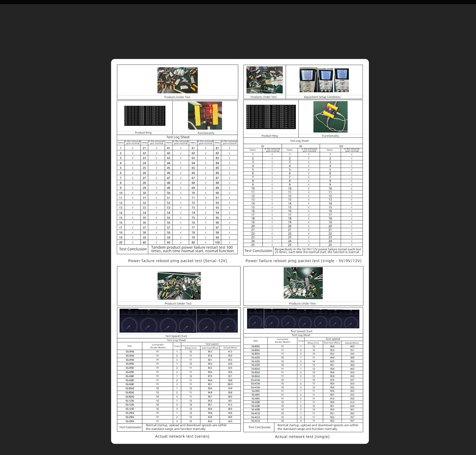Screen dimensions: 476x455
Task: Select times cell '100' in Serial-12V log
Action: point(217,242)
